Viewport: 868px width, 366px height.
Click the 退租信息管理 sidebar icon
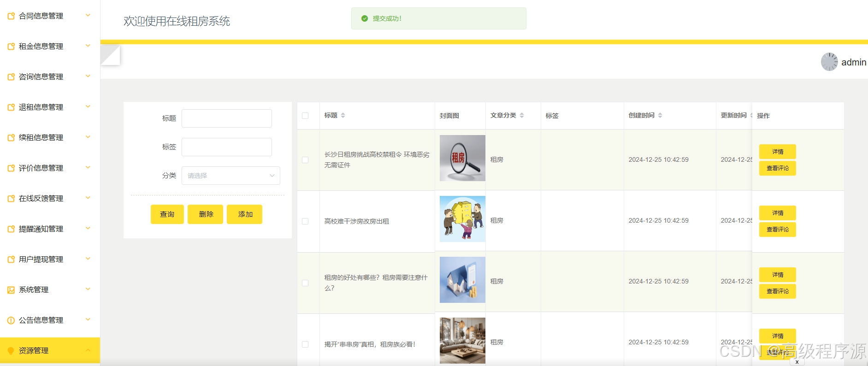pos(11,107)
